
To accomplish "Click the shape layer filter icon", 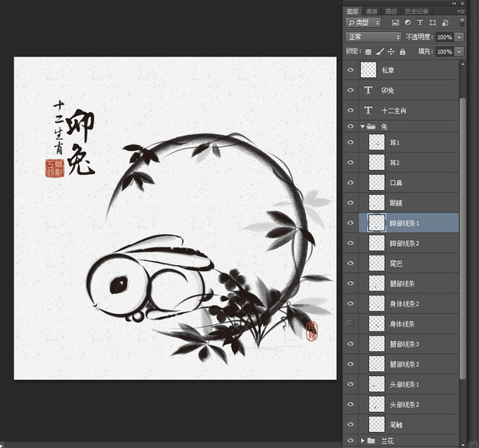I will coord(433,22).
